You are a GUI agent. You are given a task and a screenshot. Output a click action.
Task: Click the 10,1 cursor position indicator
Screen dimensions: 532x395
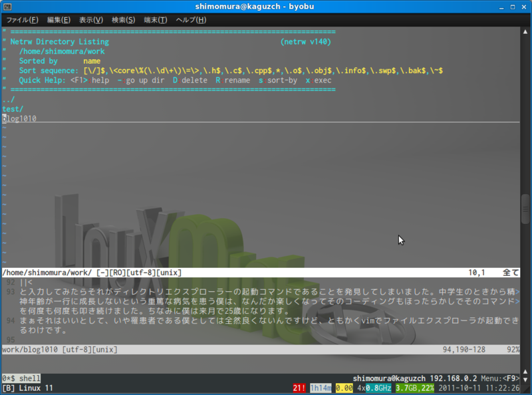477,273
